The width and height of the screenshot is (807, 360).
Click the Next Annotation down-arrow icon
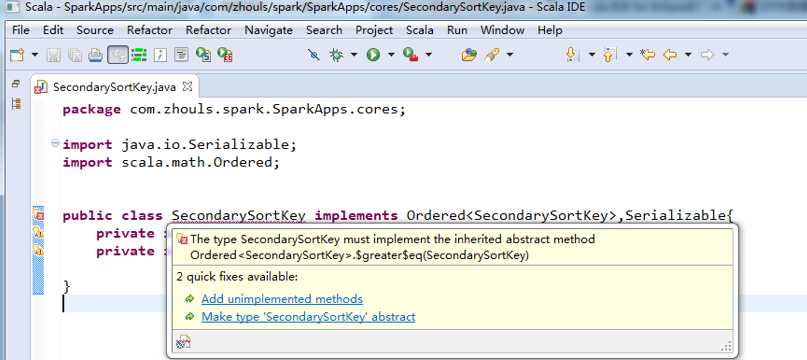click(570, 55)
